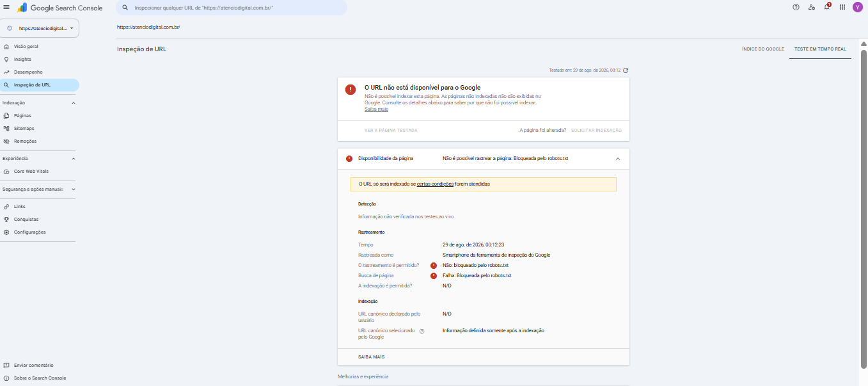868x386 pixels.
Task: Click 'Não: bloqueado pelo robots.txt' value
Action: [475, 265]
